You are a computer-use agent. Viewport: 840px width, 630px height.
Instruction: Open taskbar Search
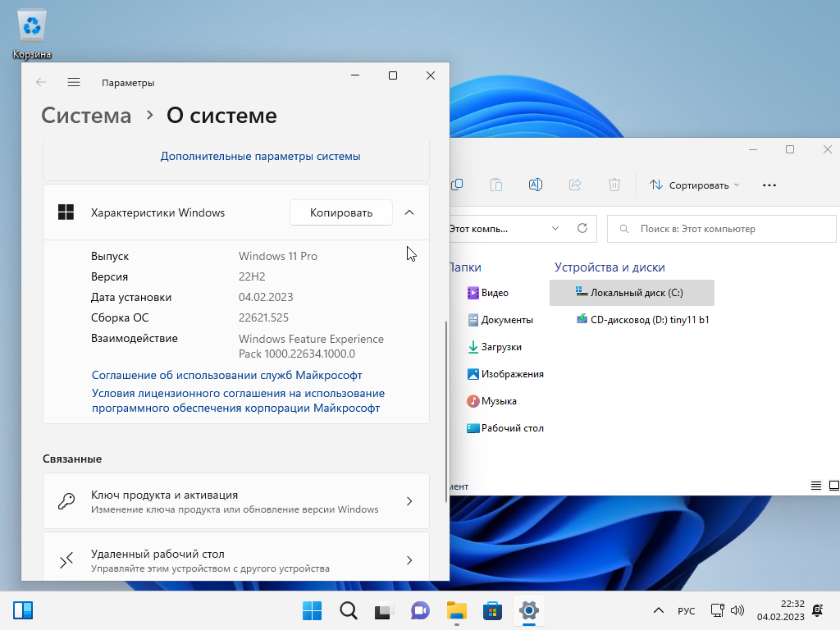pos(348,610)
